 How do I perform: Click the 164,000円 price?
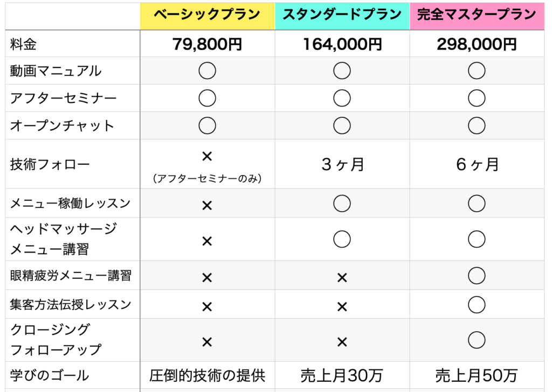(x=342, y=44)
